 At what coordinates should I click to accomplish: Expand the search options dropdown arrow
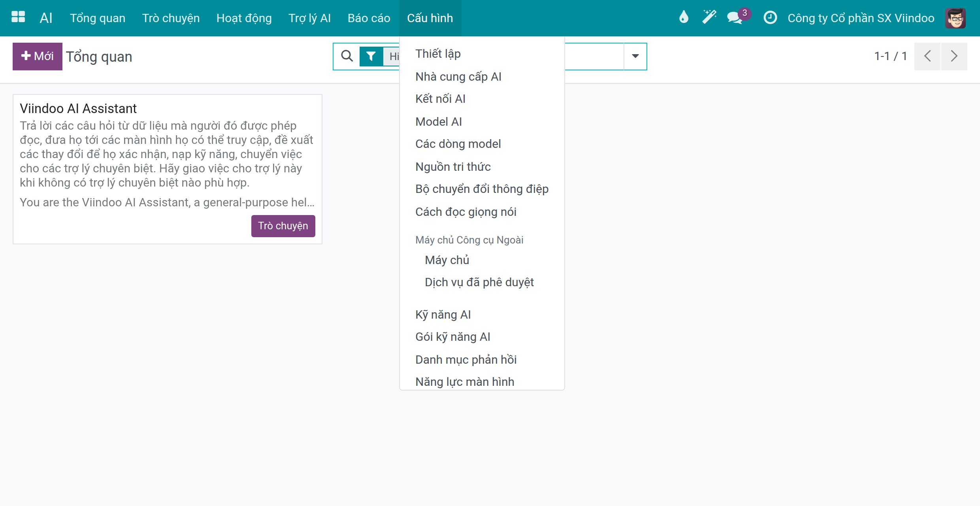[x=635, y=56]
